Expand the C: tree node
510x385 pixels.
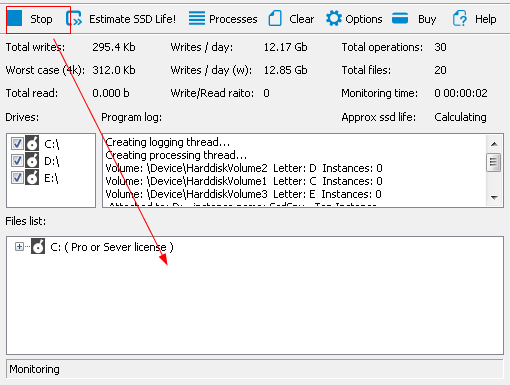[19, 247]
